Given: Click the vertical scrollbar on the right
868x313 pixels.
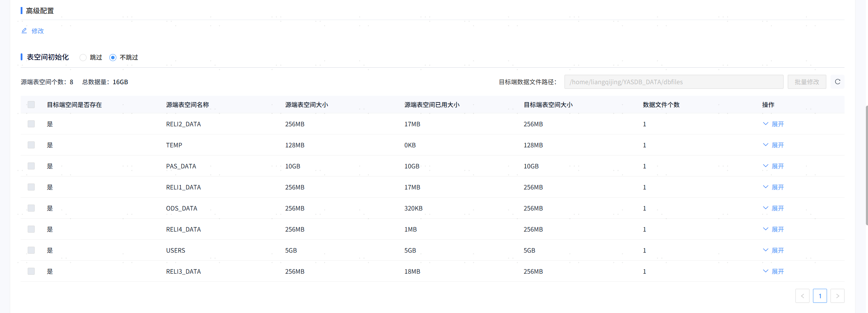Looking at the screenshot, I should coord(866,165).
